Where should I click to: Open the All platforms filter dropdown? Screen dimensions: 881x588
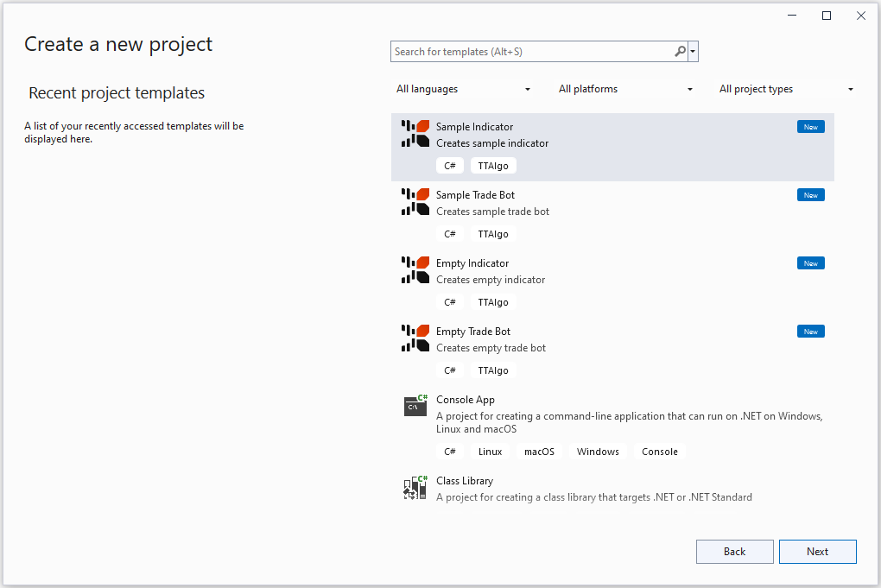(x=625, y=89)
